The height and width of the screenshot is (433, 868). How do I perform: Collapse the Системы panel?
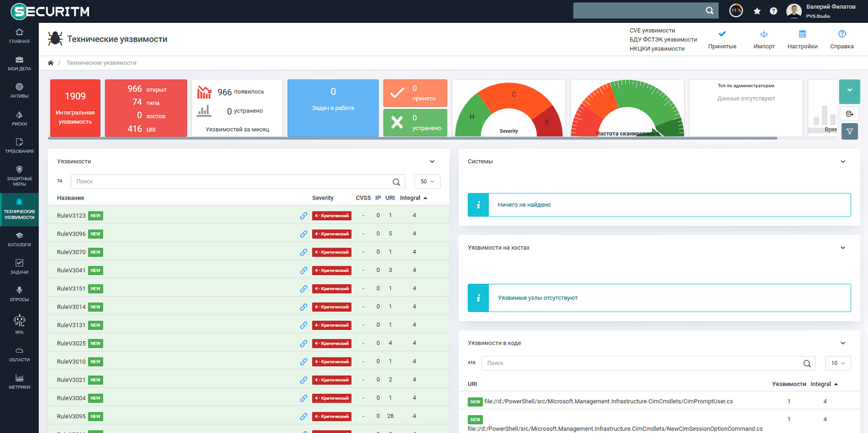click(843, 162)
